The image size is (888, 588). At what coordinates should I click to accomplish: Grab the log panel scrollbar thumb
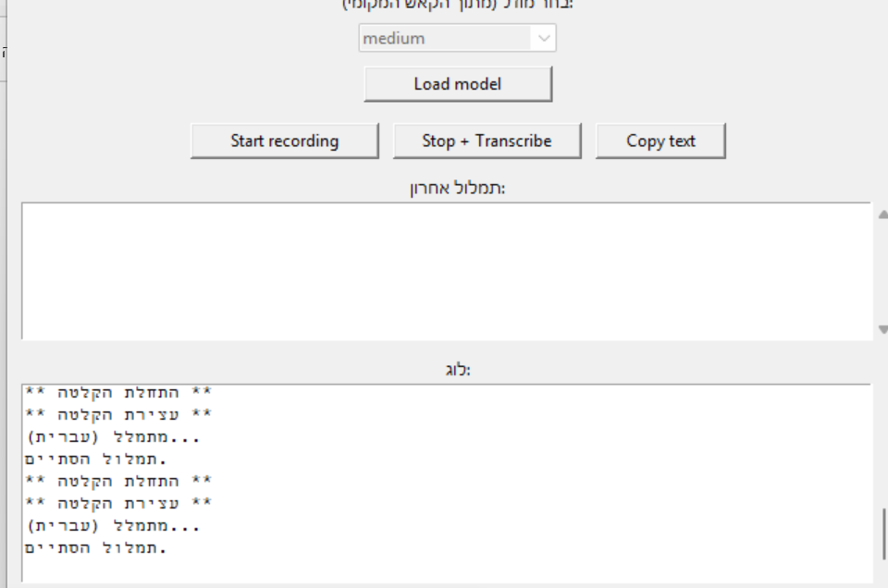coord(883,530)
